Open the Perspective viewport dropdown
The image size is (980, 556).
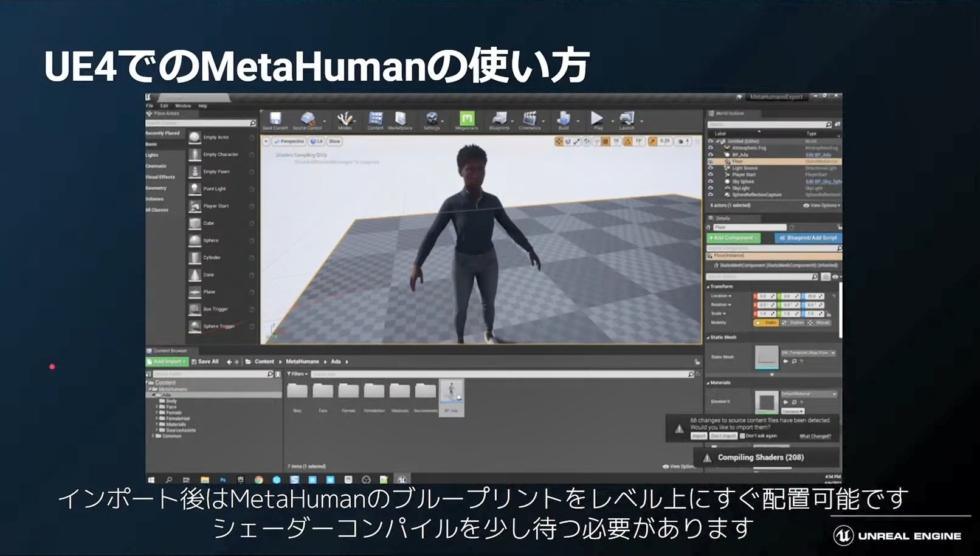[x=288, y=142]
